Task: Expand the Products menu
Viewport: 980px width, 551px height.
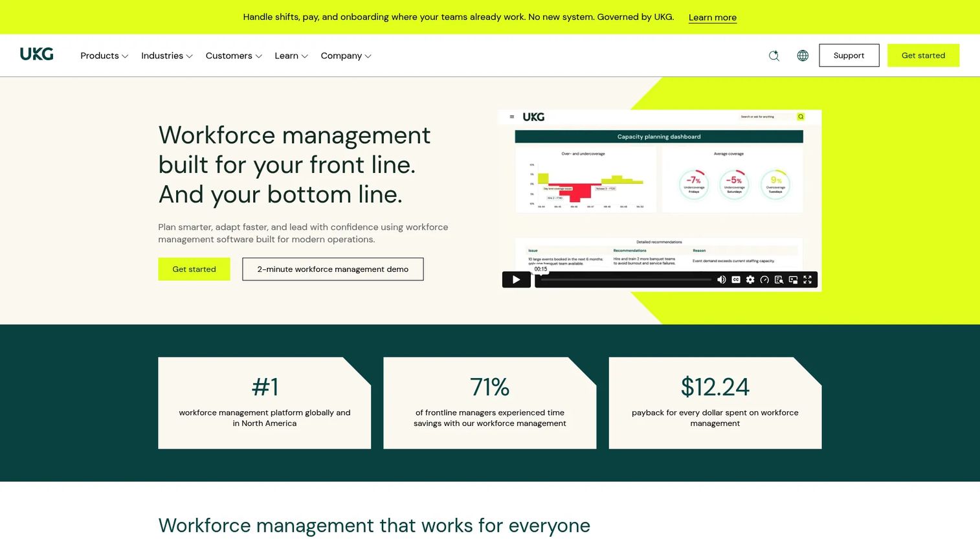Action: pos(104,56)
